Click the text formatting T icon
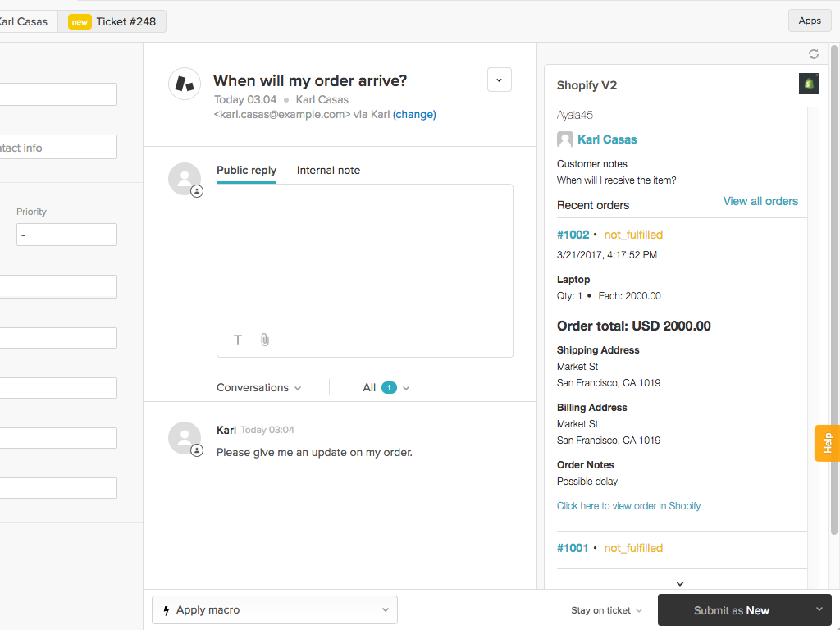 (x=238, y=340)
